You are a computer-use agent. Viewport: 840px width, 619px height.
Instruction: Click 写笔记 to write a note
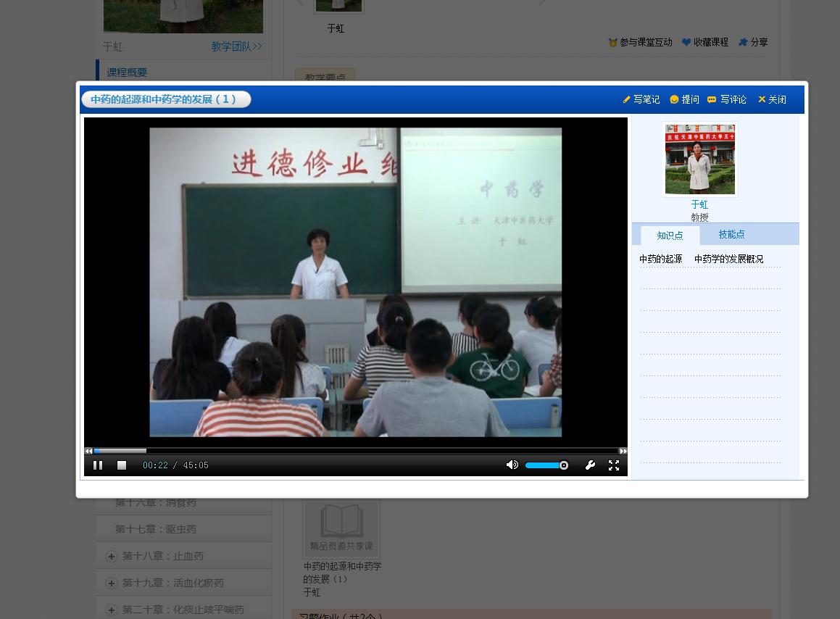pos(641,99)
